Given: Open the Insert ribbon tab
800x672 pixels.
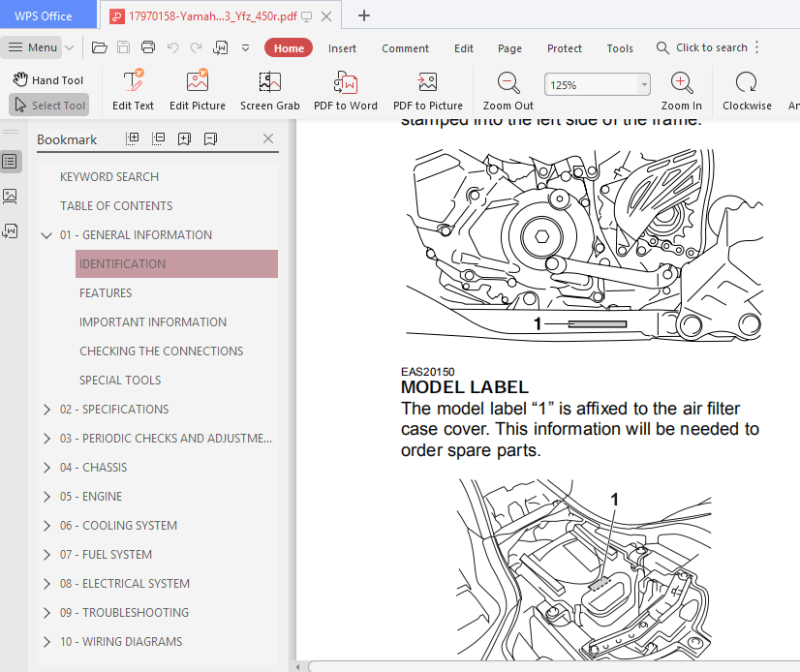Looking at the screenshot, I should coord(342,48).
